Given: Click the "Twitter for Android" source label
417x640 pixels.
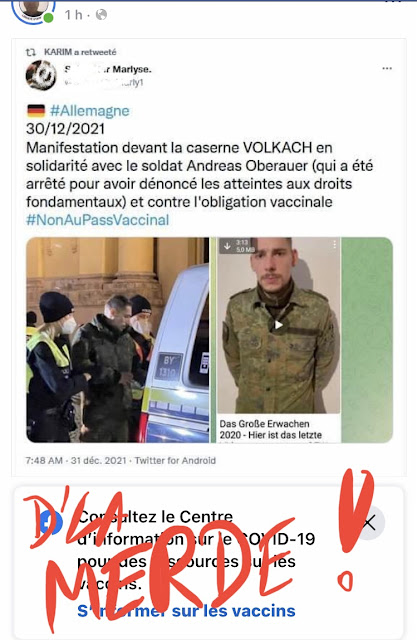Looking at the screenshot, I should 175,460.
